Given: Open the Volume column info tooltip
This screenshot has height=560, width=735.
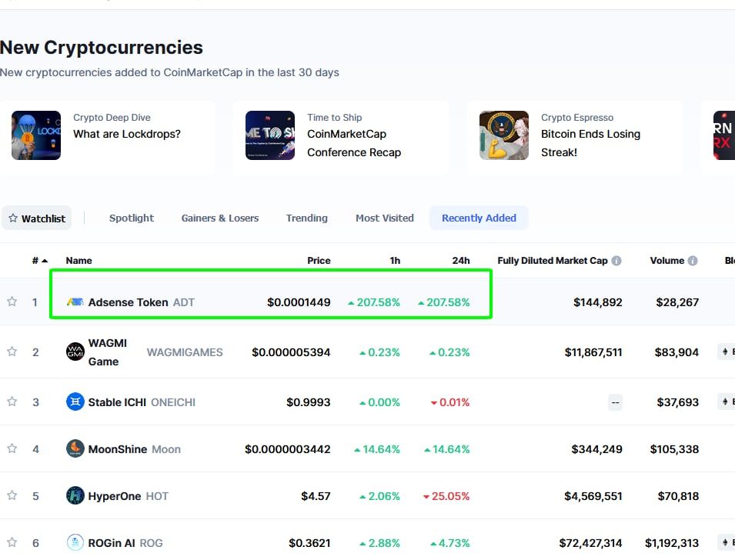Looking at the screenshot, I should [691, 260].
